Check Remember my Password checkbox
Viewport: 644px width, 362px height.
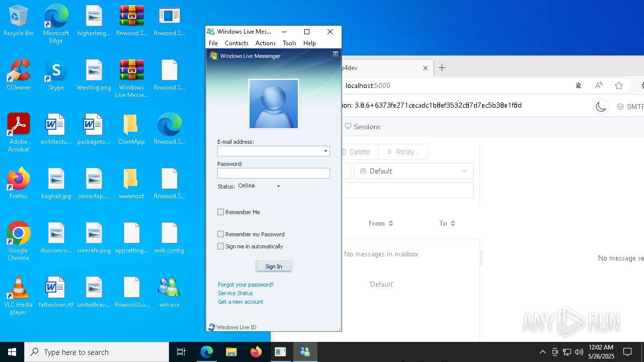click(x=220, y=234)
